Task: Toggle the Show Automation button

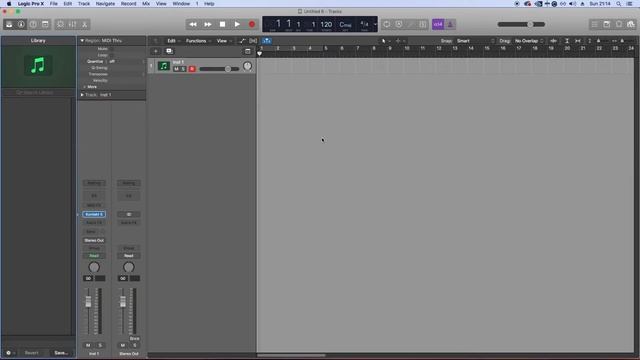Action: tap(242, 41)
